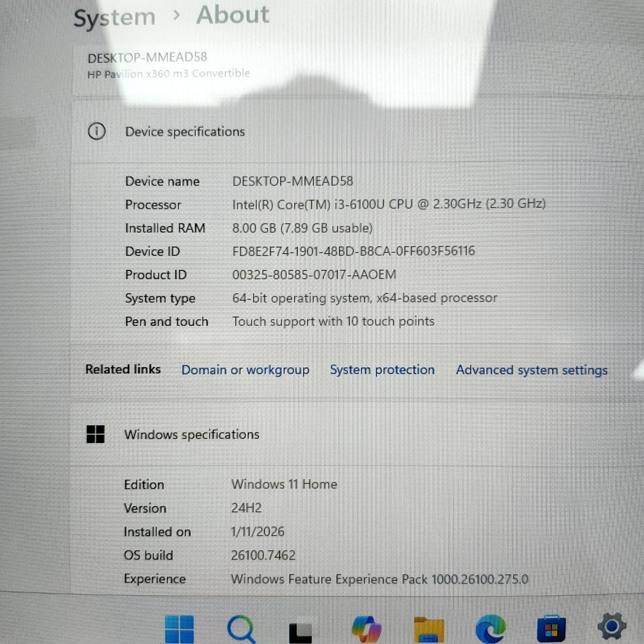
Task: Click the Device ID value text
Action: pos(353,251)
